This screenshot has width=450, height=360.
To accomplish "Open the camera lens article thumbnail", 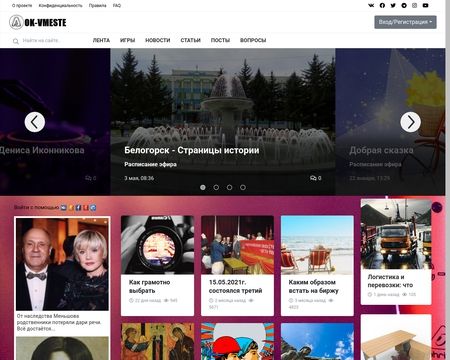I will tap(157, 245).
